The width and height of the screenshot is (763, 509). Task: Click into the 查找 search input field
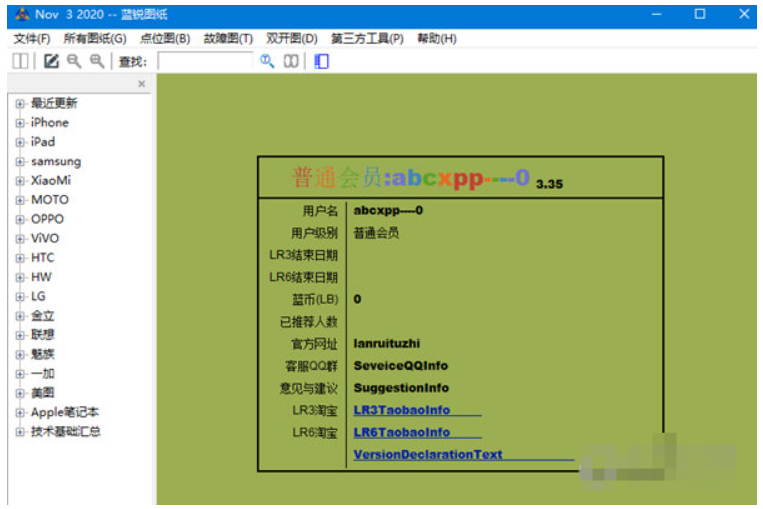205,61
